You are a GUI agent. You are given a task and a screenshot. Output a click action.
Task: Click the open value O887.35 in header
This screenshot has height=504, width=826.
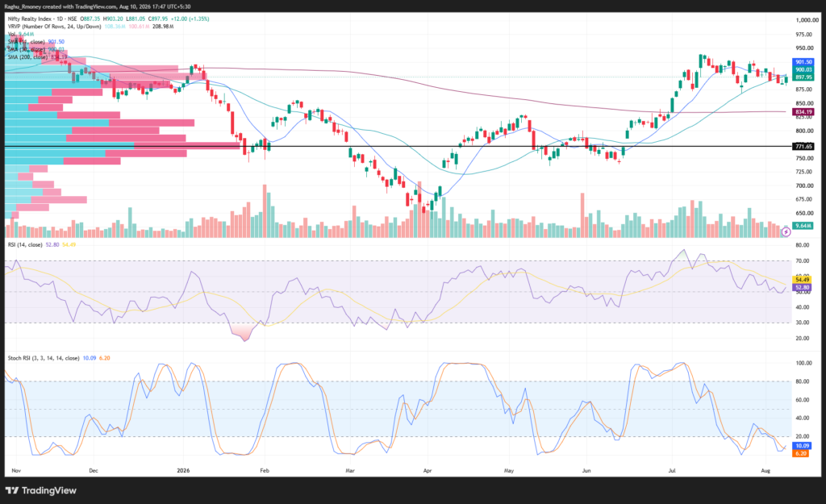pos(90,19)
